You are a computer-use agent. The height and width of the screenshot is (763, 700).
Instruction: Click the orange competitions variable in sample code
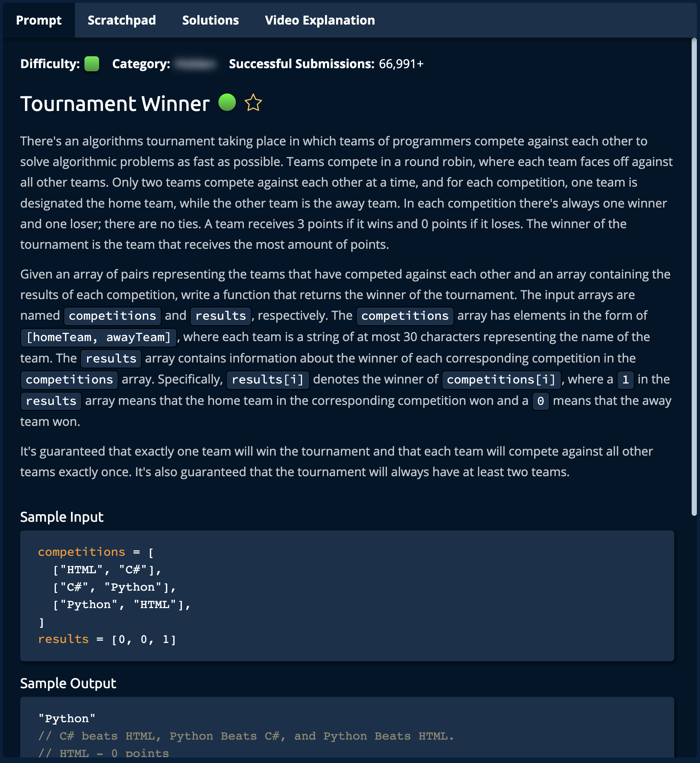[x=81, y=552]
